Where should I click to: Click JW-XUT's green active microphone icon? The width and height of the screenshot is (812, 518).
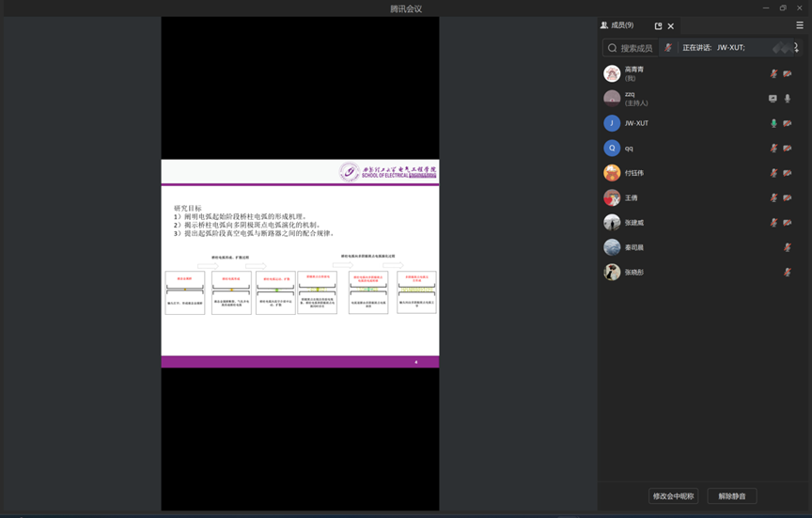coord(774,123)
